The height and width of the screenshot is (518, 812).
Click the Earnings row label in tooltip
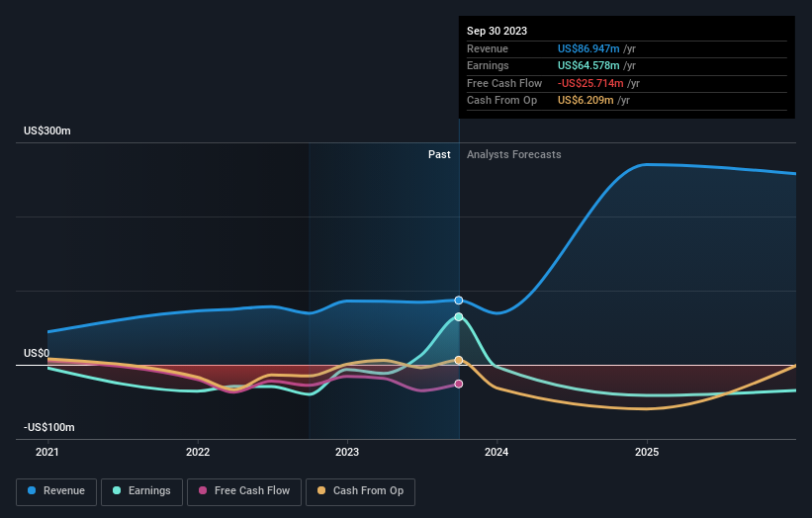pyautogui.click(x=488, y=65)
